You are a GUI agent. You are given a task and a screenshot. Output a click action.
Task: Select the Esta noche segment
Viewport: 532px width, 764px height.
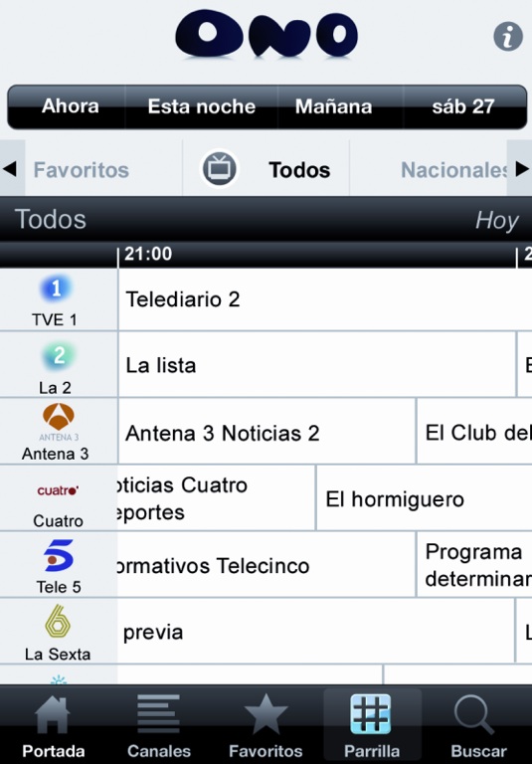tap(202, 106)
